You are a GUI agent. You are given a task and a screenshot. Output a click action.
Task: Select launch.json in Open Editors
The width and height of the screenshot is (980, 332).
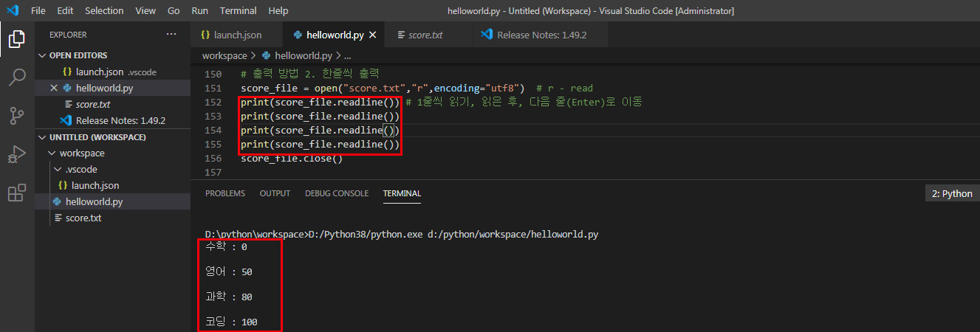(x=113, y=72)
